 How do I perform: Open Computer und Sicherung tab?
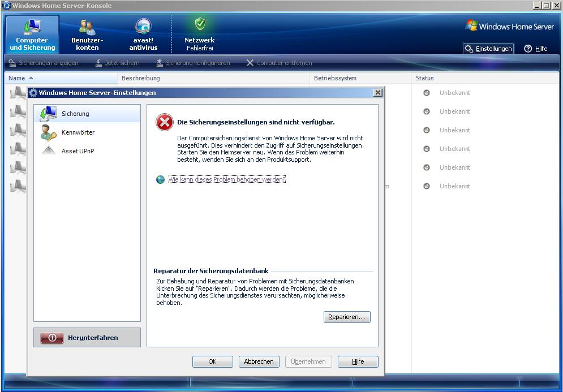click(32, 35)
